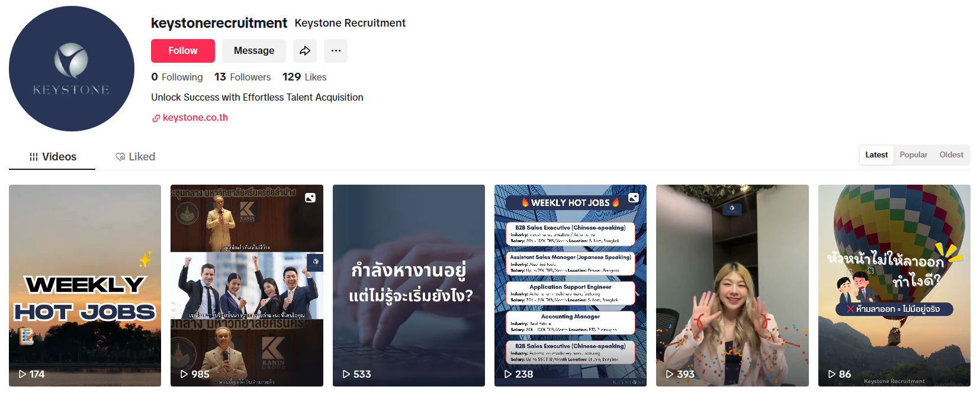Viewport: 980px width, 393px height.
Task: Send a Message to Keystone Recruitment
Action: pos(254,51)
